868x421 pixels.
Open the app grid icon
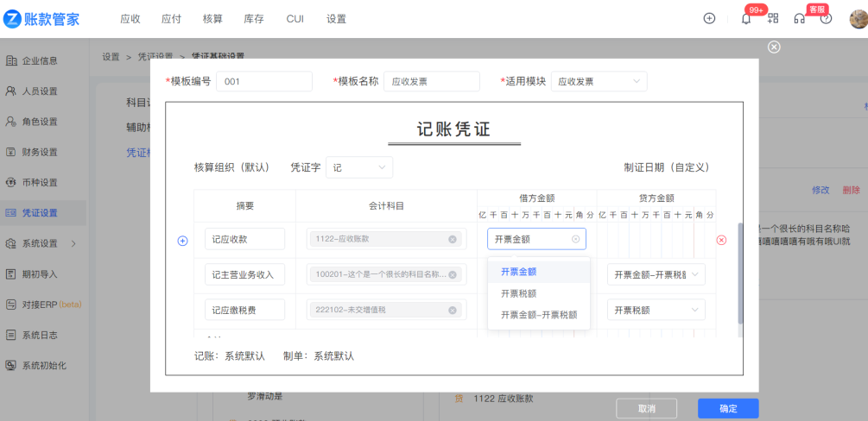point(773,18)
